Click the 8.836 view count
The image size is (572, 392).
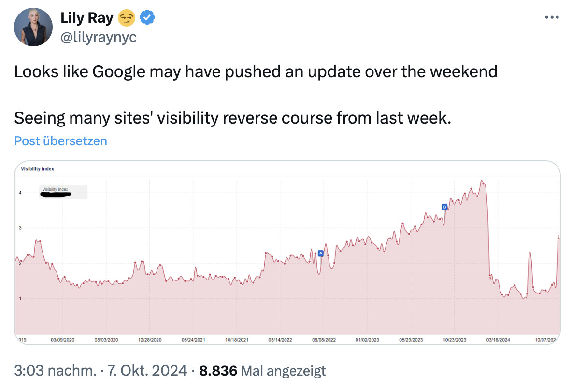click(218, 370)
